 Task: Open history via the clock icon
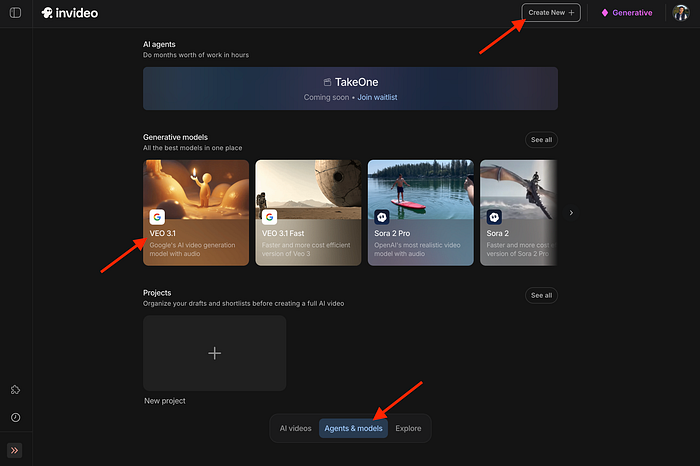[15, 417]
